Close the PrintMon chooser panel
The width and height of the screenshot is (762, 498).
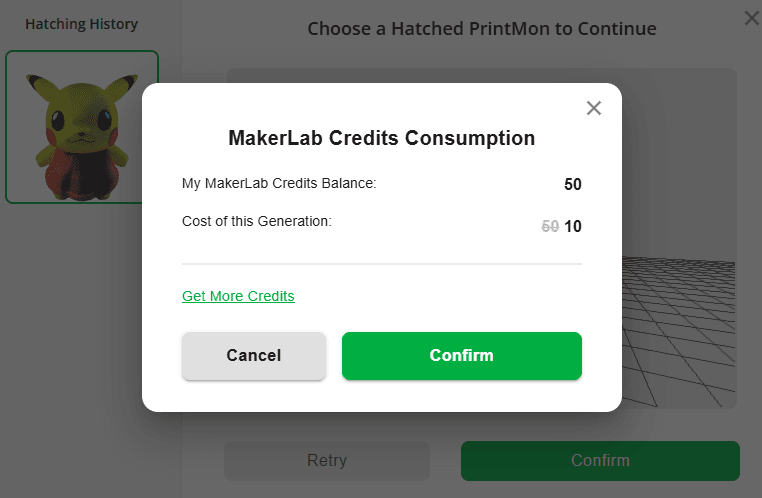point(752,18)
